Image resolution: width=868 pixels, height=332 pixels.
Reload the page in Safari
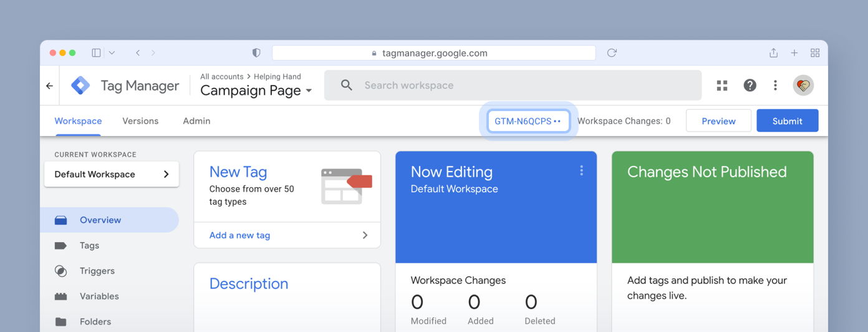coord(612,53)
